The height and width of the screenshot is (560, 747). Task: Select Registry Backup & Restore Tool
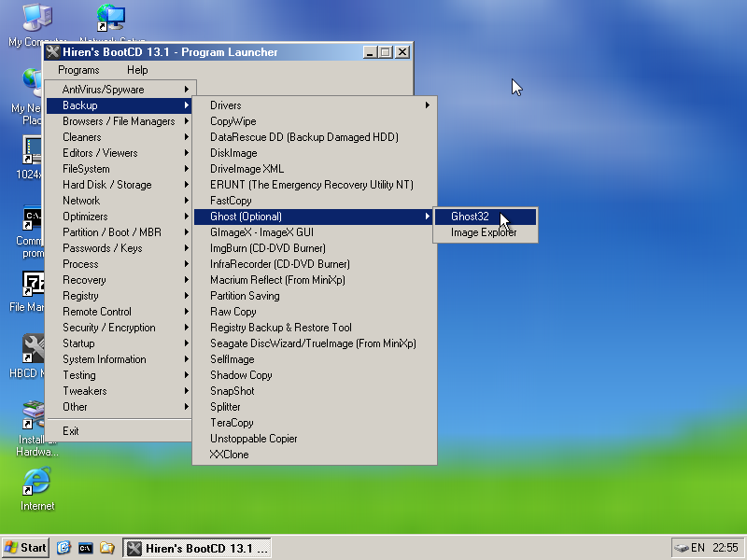[x=315, y=328]
